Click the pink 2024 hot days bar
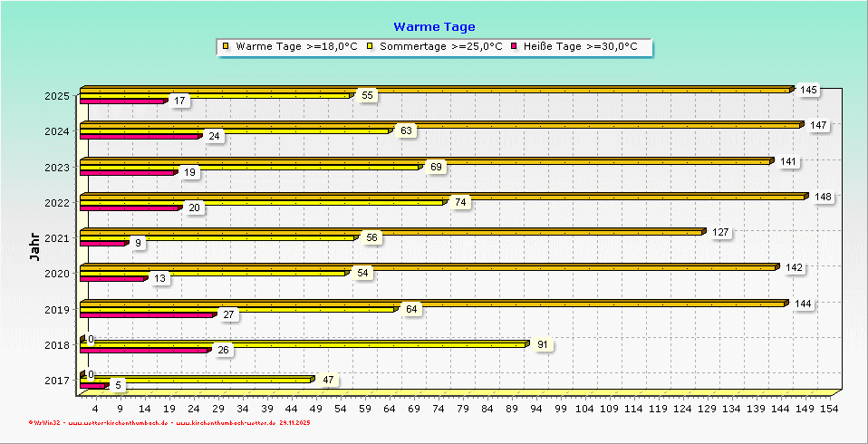 pos(139,137)
